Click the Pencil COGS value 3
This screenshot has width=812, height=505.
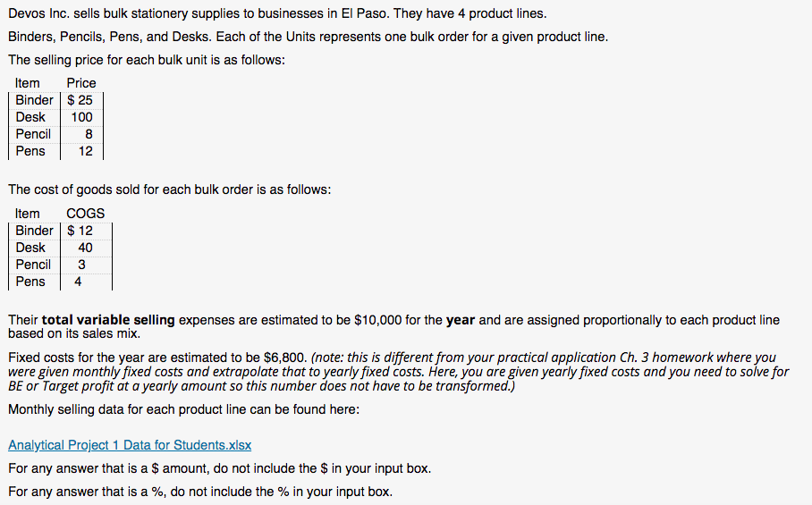[81, 265]
